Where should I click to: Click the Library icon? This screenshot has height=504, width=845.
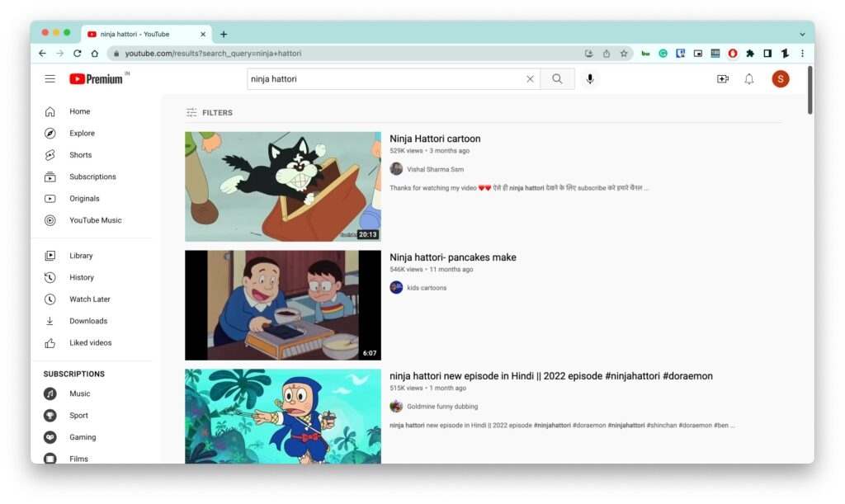tap(50, 256)
